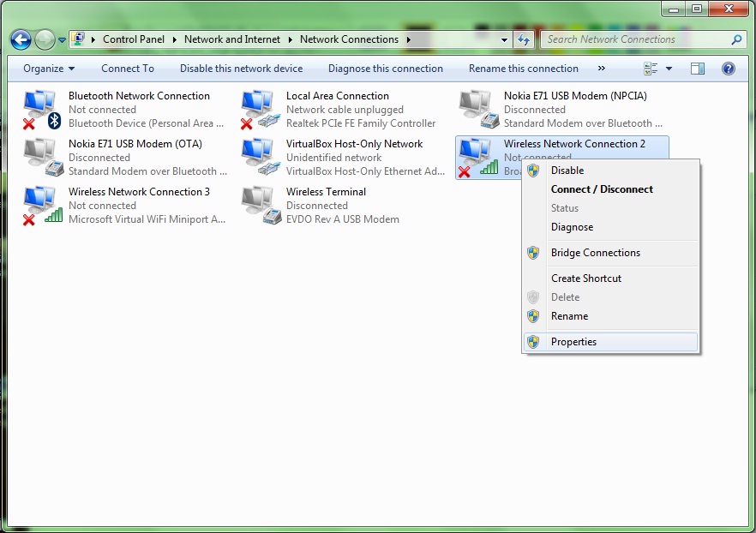
Task: Expand arrow after Network Connections breadcrumb
Action: 408,39
